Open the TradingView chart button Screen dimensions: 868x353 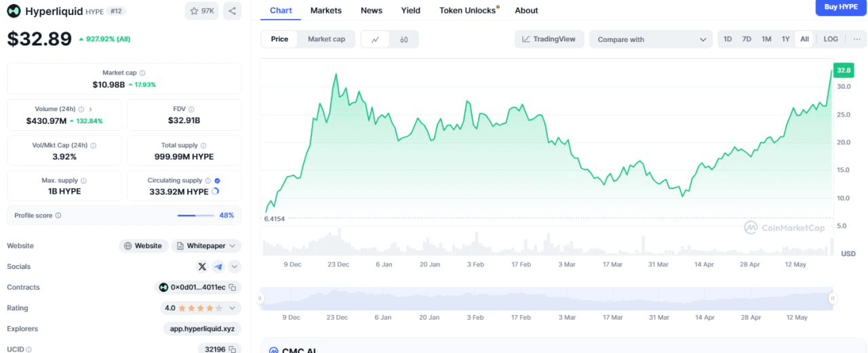pyautogui.click(x=549, y=39)
